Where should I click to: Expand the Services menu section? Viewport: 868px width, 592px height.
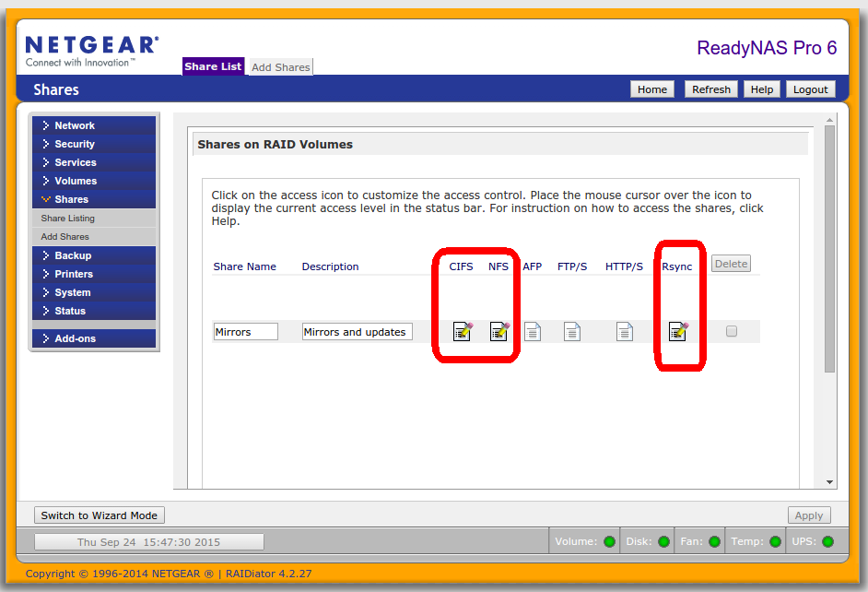coord(94,162)
